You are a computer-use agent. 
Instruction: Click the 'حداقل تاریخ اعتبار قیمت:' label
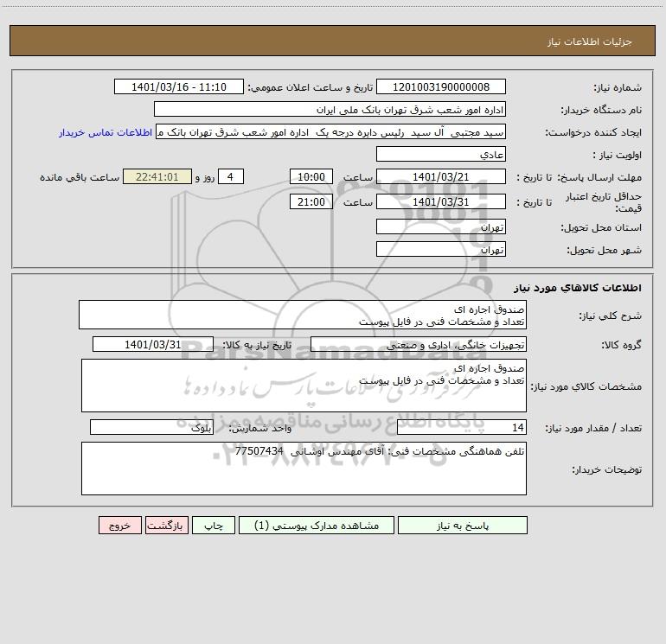point(604,202)
